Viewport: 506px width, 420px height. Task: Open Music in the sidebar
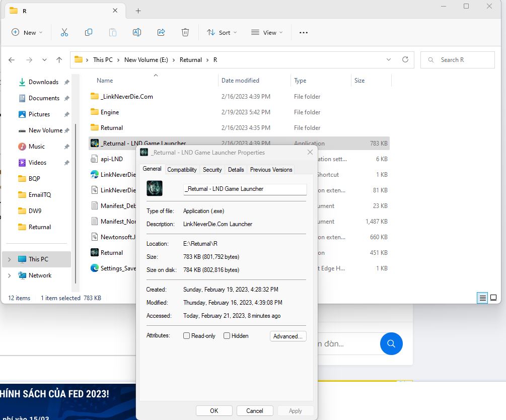tap(36, 147)
